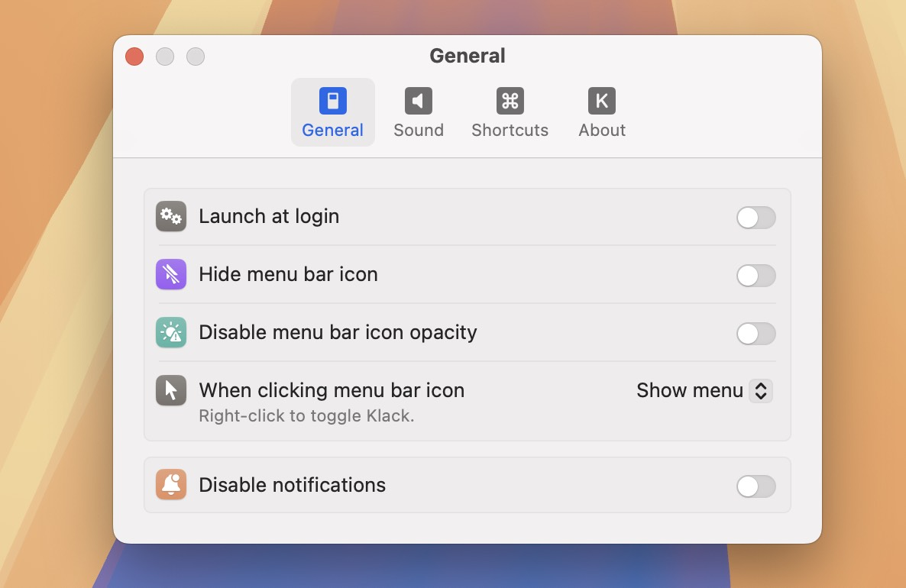
Task: Click the General window title
Action: pyautogui.click(x=467, y=55)
